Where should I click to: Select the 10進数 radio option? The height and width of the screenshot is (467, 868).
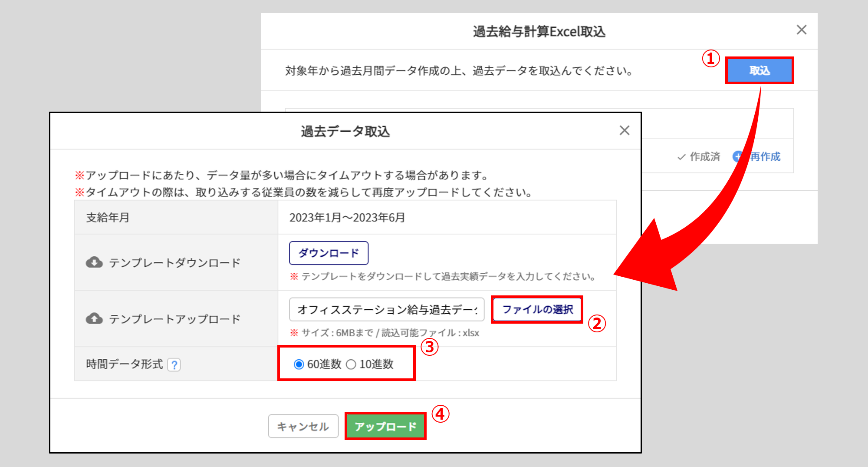351,364
